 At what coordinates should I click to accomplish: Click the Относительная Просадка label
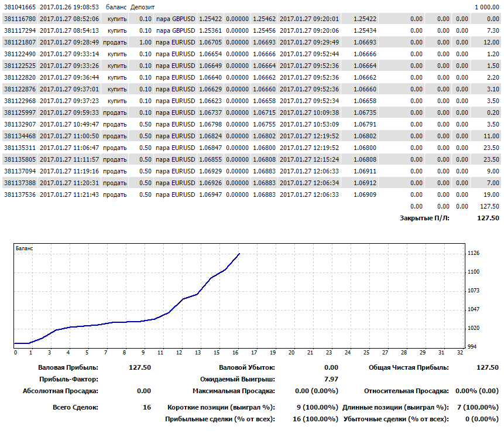pyautogui.click(x=406, y=391)
